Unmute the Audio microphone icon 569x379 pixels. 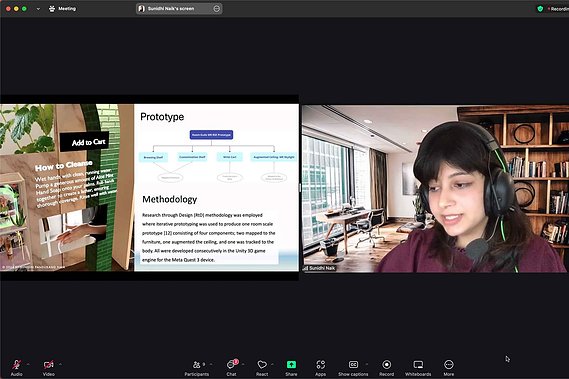[16, 364]
